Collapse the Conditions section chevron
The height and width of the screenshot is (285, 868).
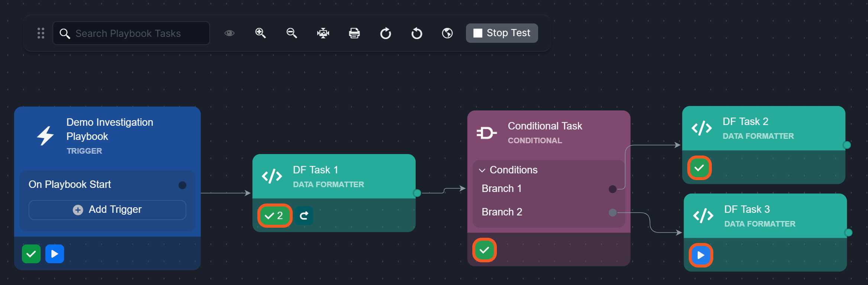click(482, 170)
